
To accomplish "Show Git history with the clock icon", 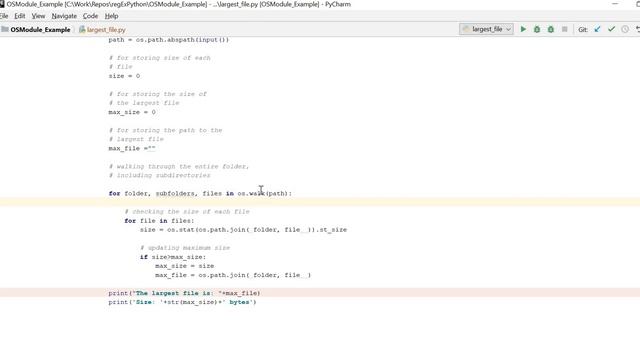I will (x=625, y=29).
